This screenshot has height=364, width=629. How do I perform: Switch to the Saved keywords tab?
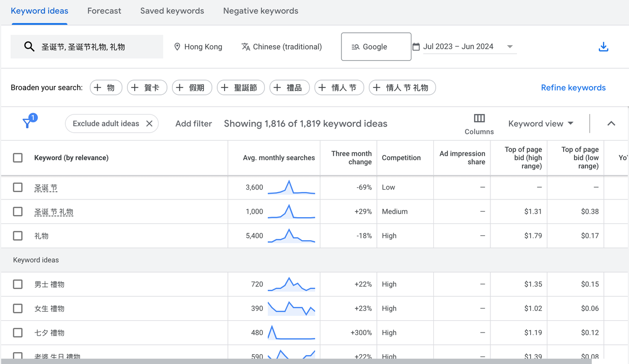tap(172, 11)
